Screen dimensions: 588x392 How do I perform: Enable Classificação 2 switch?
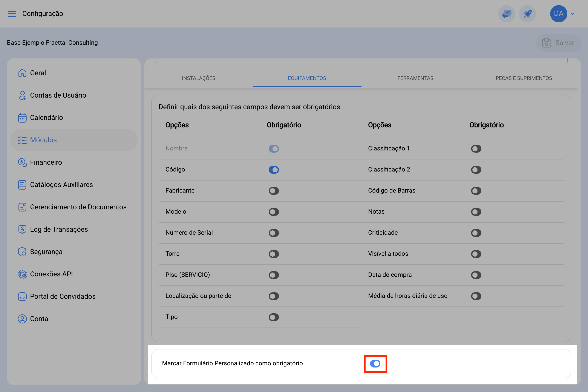[x=476, y=170]
